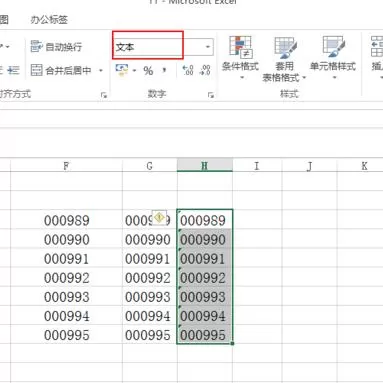Click the accounting number format icon
The image size is (383, 383).
122,70
